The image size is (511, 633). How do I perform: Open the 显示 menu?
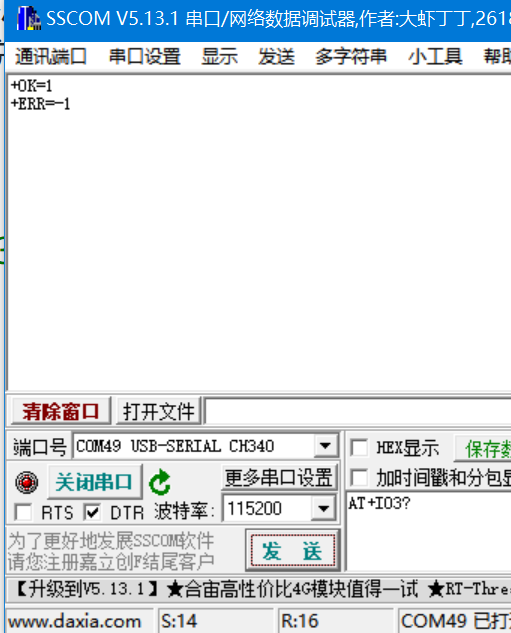coord(220,56)
